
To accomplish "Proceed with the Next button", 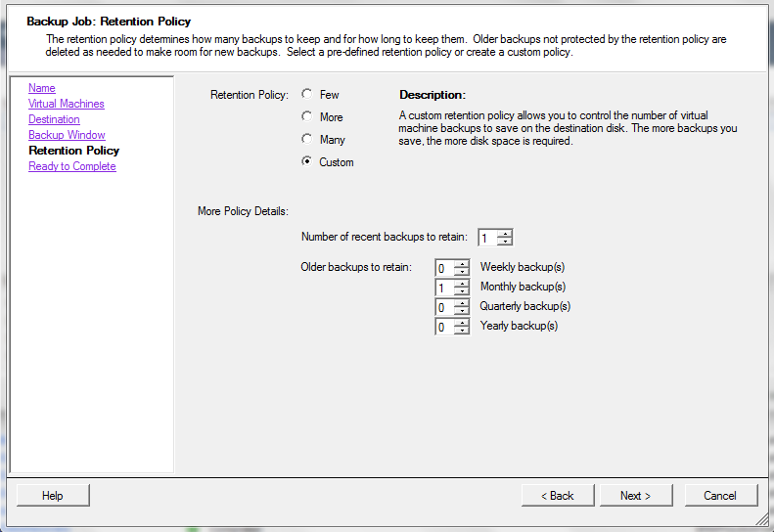I will 636,496.
